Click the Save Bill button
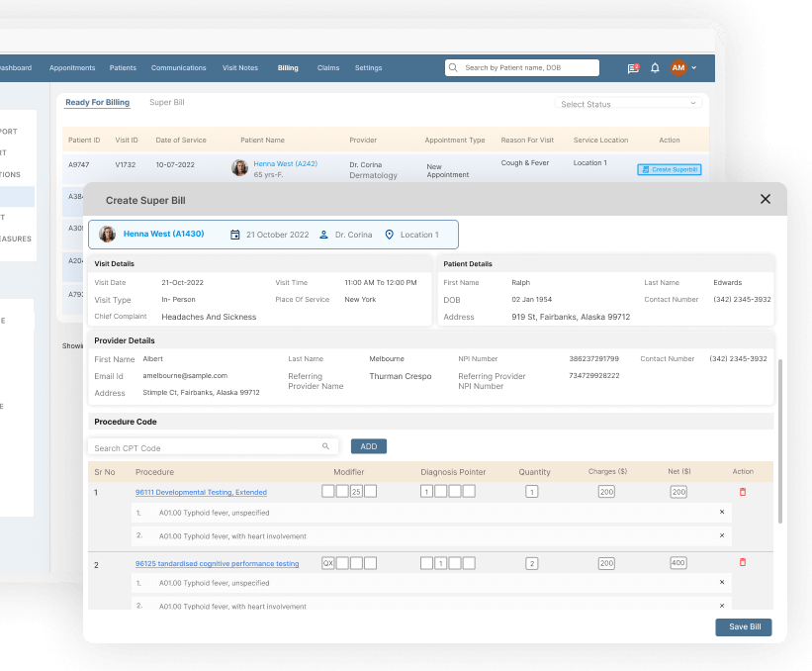Screen dimensions: 812x671 point(743,627)
